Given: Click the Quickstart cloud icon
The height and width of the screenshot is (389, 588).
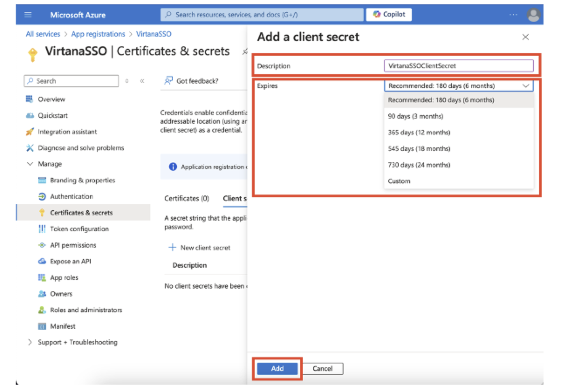Looking at the screenshot, I should pyautogui.click(x=30, y=116).
